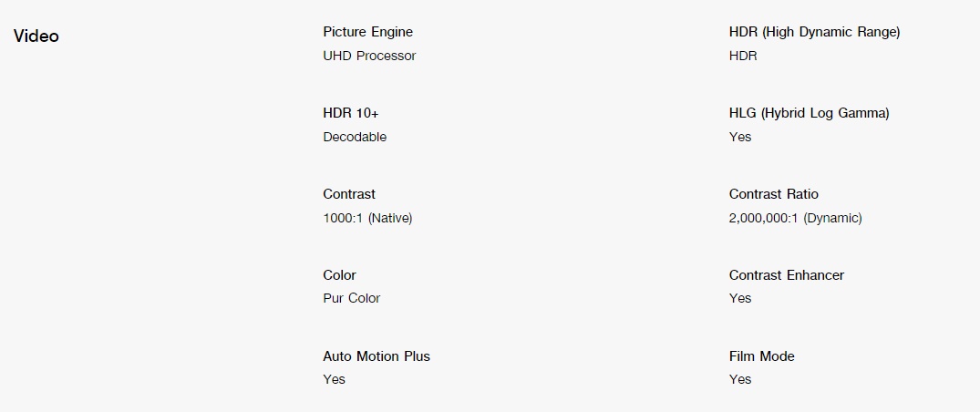980x412 pixels.
Task: Click the Contrast spec label
Action: pyautogui.click(x=349, y=194)
